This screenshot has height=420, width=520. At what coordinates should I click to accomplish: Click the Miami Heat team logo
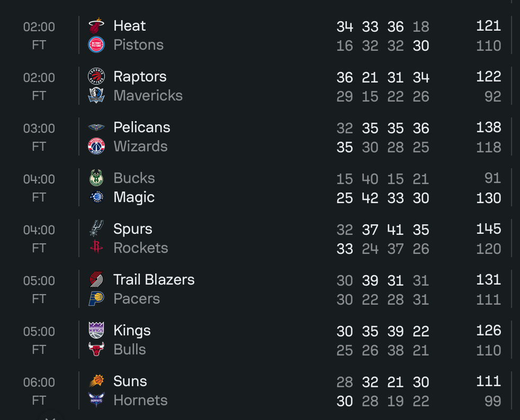point(96,26)
